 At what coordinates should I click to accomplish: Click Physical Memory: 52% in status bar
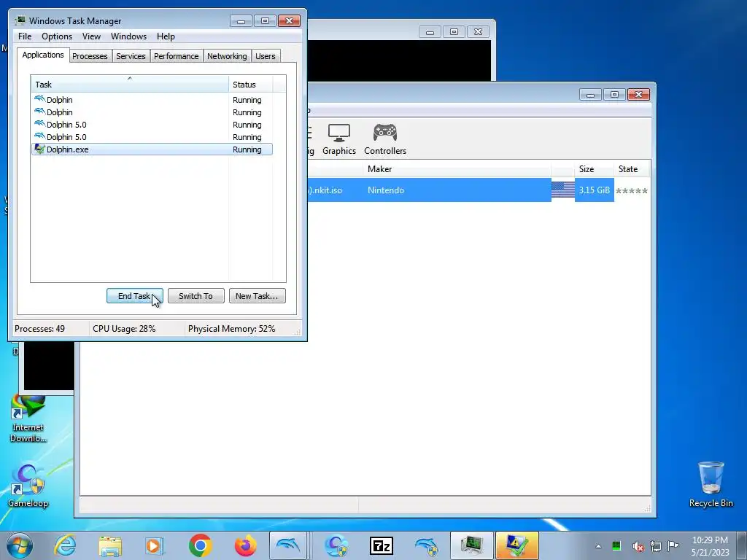click(231, 329)
